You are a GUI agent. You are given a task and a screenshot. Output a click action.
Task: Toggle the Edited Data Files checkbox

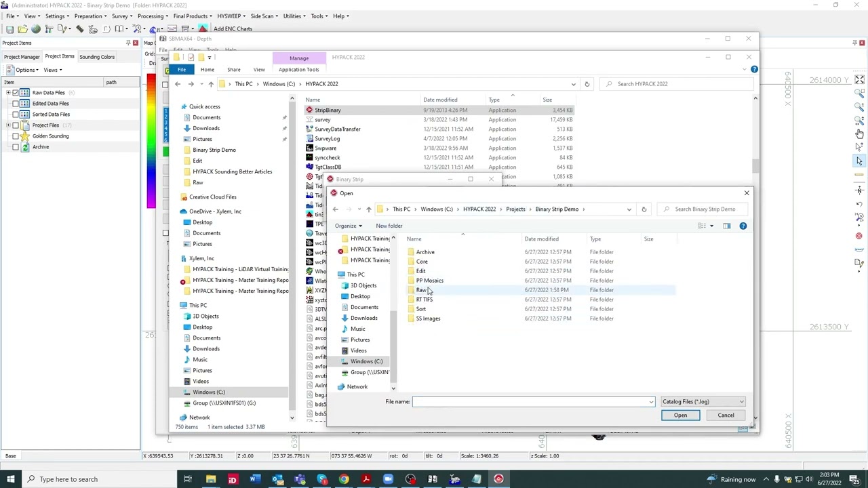pos(16,103)
